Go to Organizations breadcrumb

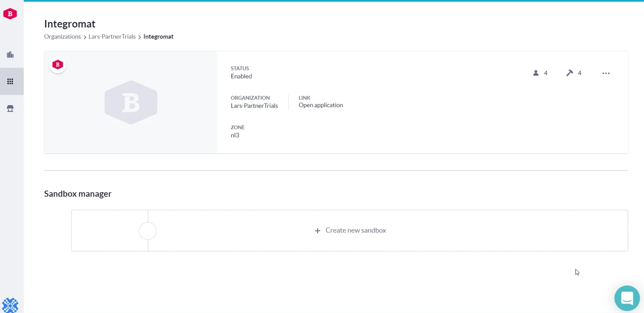(62, 37)
